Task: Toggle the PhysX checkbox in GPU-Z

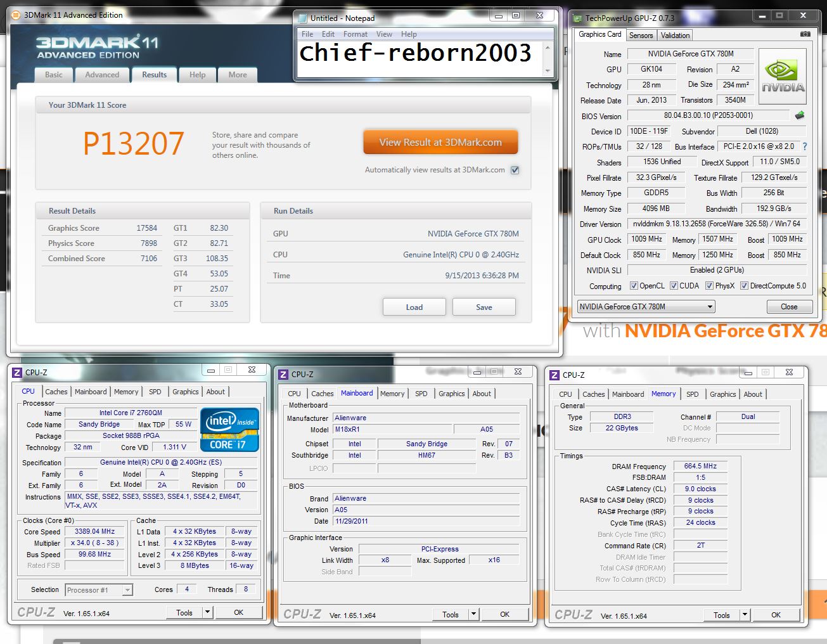Action: 709,286
